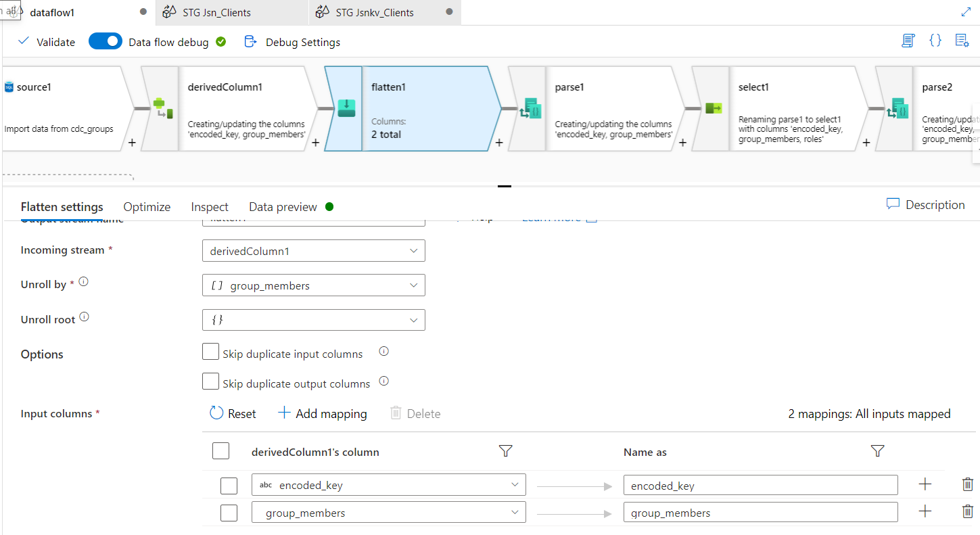Filter derivedColumn1's column list
980x535 pixels.
tap(505, 451)
